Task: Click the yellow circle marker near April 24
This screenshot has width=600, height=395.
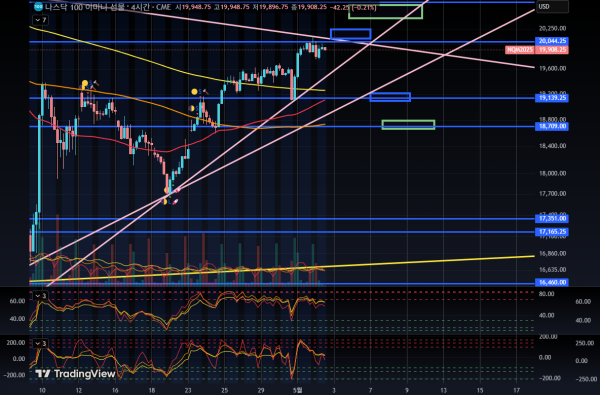Action: [194, 91]
